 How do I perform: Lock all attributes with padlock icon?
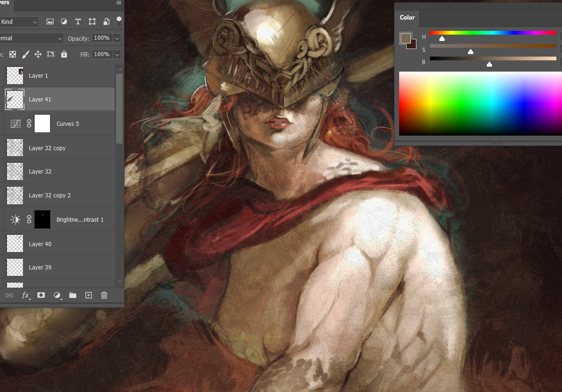click(x=64, y=54)
